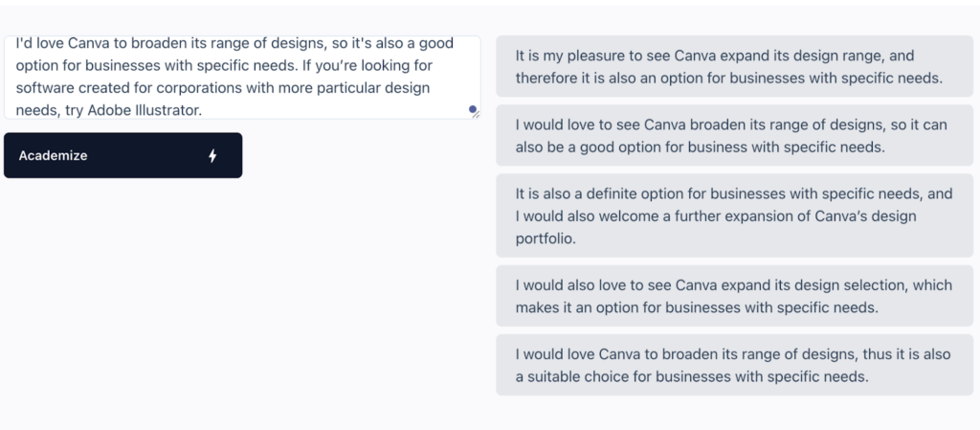Click the lightning bolt icon on Academize
The image size is (980, 430).
pyautogui.click(x=212, y=156)
